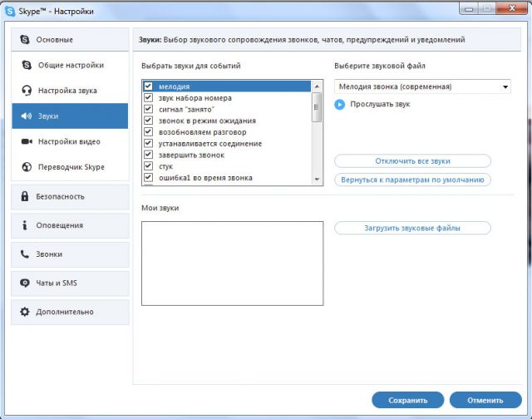This screenshot has width=532, height=419.
Task: Click the phone handset icon for Звонки
Action: [25, 254]
